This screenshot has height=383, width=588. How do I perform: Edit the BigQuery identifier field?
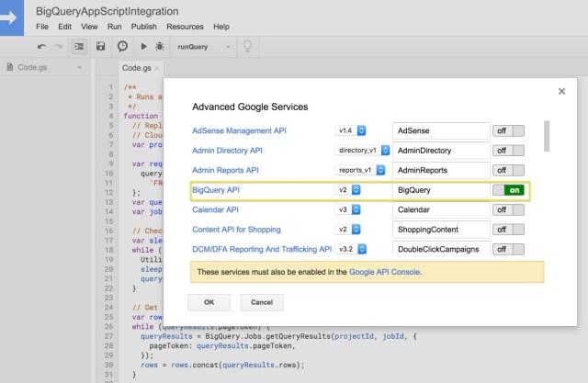coord(441,190)
